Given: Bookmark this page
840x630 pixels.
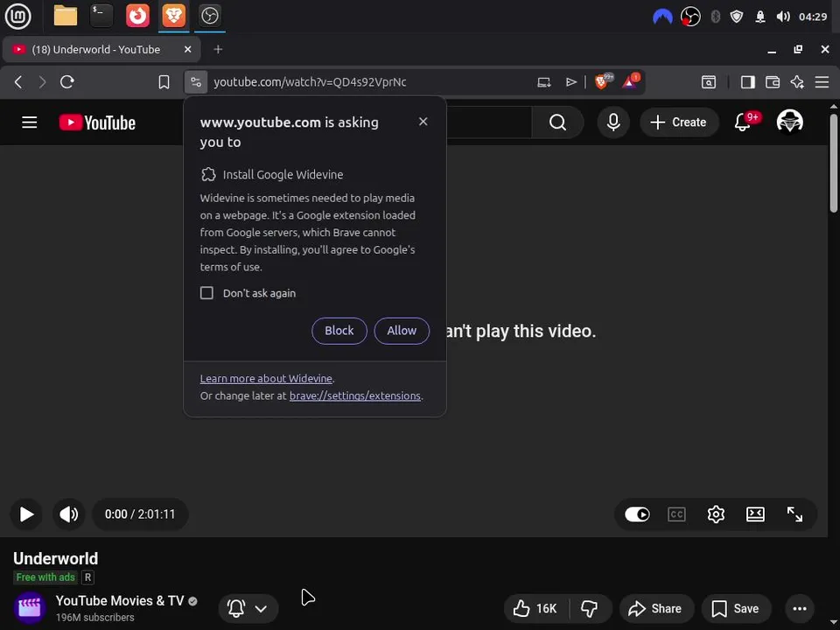Looking at the screenshot, I should click(164, 82).
